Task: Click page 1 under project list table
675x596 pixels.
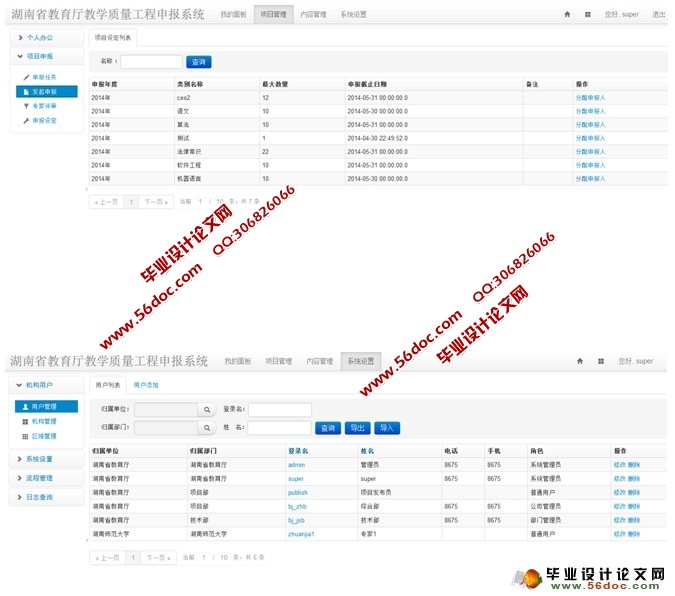Action: click(131, 202)
